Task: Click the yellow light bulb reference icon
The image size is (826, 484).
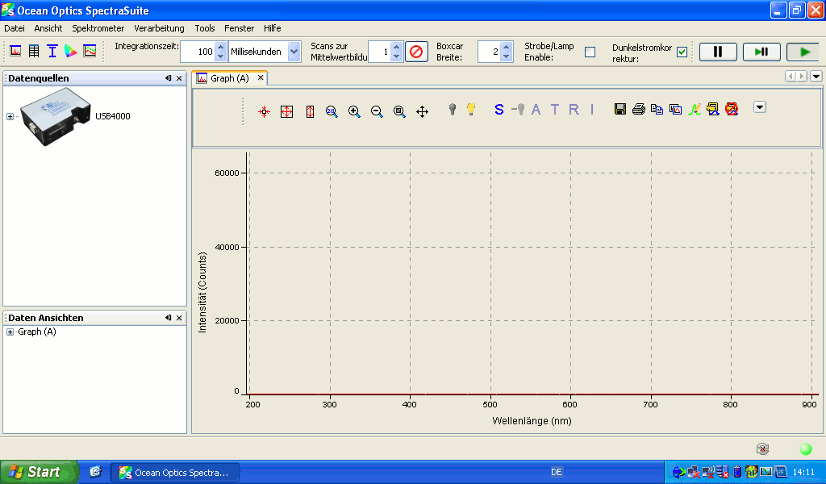Action: [471, 109]
